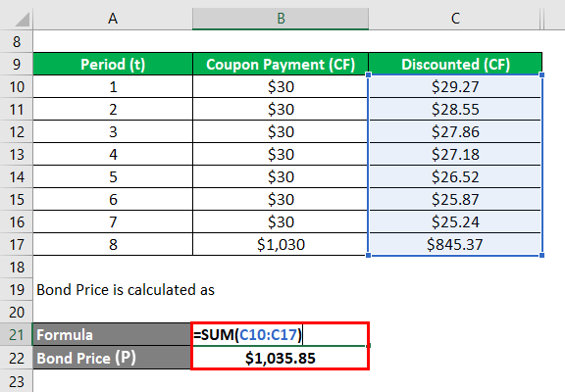This screenshot has height=392, width=565.
Task: Click the $30 coupon in row 11
Action: click(281, 110)
